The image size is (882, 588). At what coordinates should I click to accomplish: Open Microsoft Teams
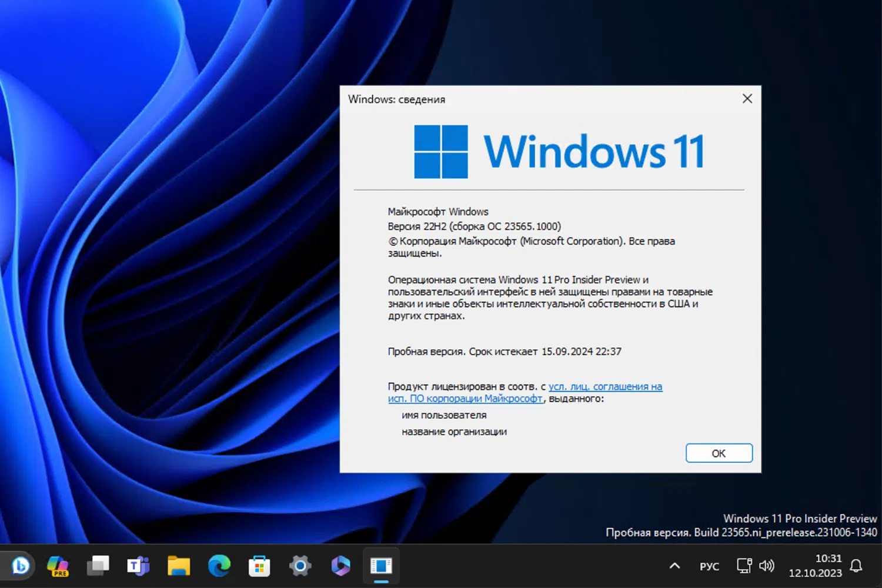click(x=138, y=566)
